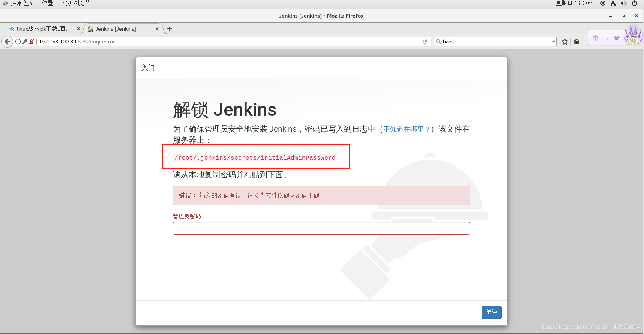Click the browser back arrow button
Screen dimensions: 644x334
coord(7,42)
